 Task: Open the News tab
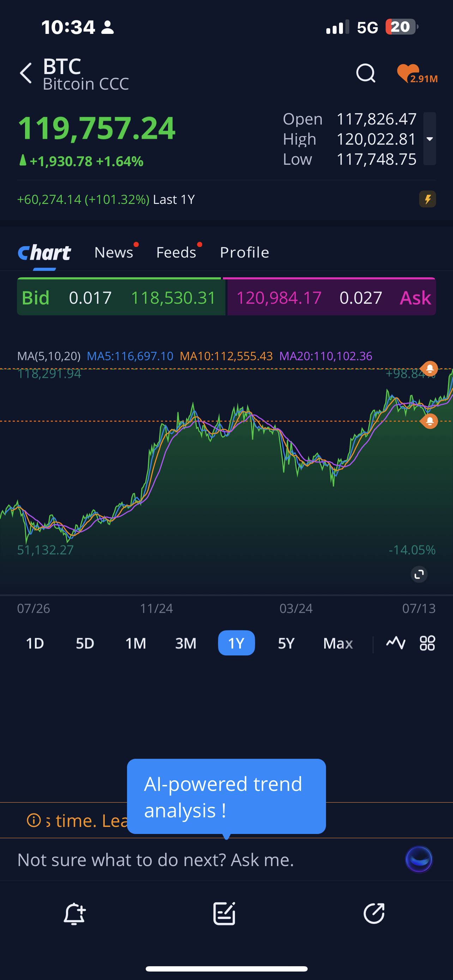coord(114,252)
